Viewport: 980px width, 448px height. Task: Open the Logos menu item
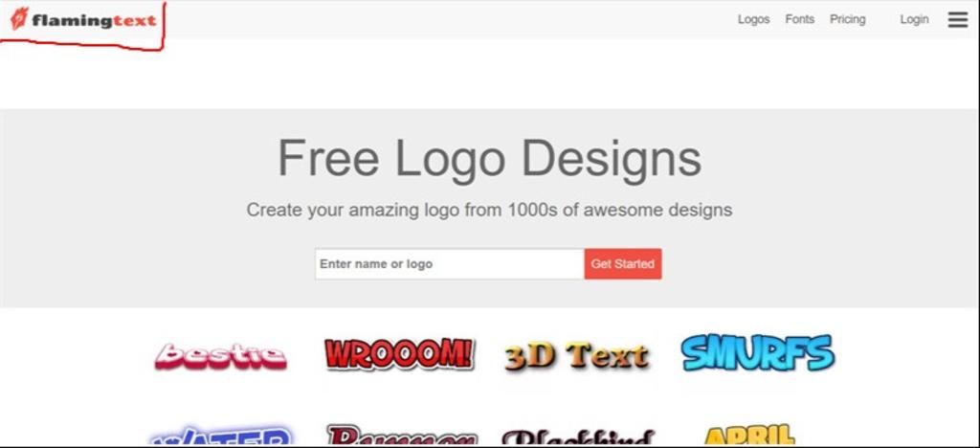[753, 19]
